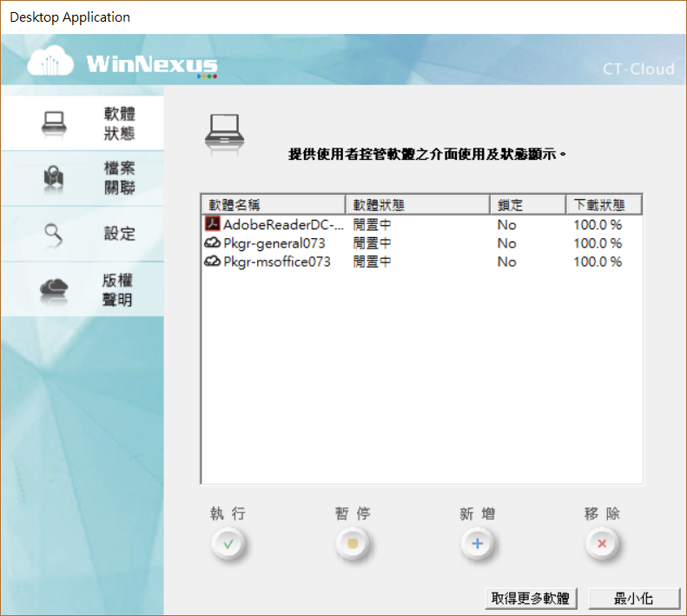Click the CT-Cloud text in the header

(x=638, y=69)
